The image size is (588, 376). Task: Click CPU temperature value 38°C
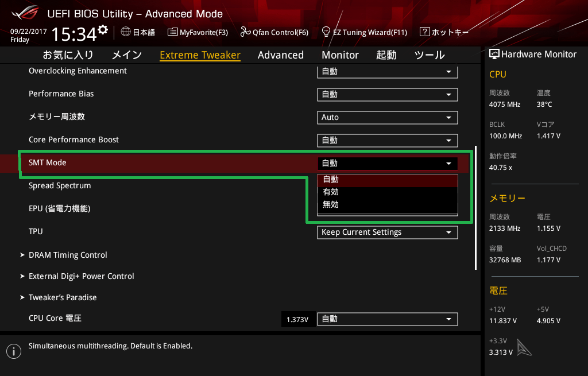tap(544, 104)
